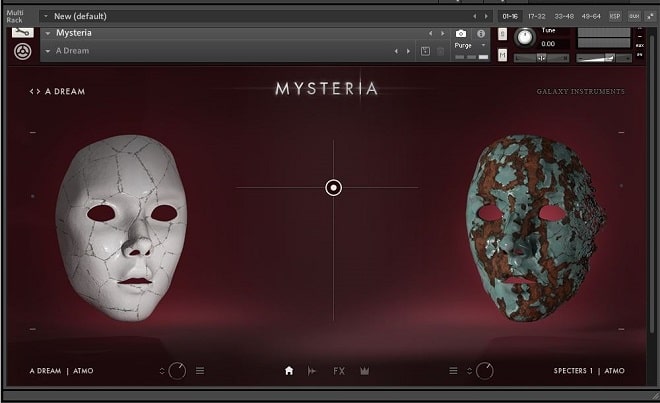Viewport: 660px width, 403px height.
Task: Switch to rack page 33-48
Action: point(564,16)
